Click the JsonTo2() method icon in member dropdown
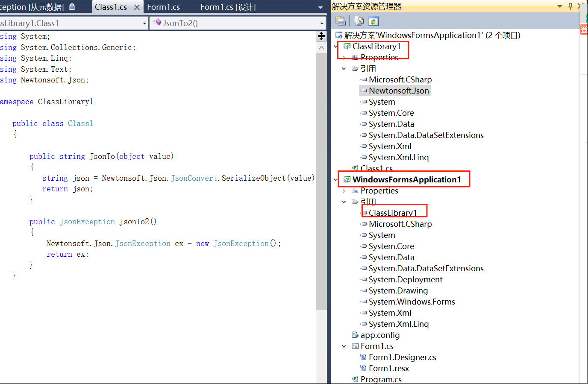Viewport: 588px width, 384px height. point(157,22)
